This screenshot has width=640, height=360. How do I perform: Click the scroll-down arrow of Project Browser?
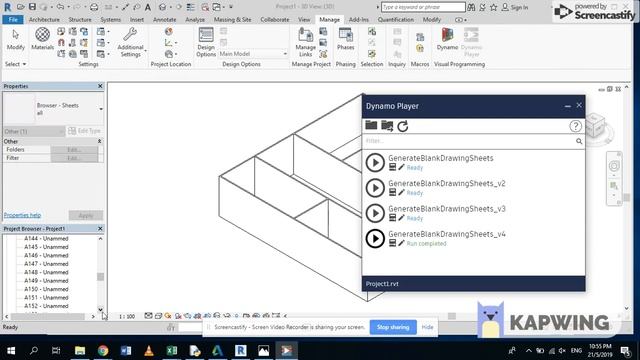click(x=100, y=309)
